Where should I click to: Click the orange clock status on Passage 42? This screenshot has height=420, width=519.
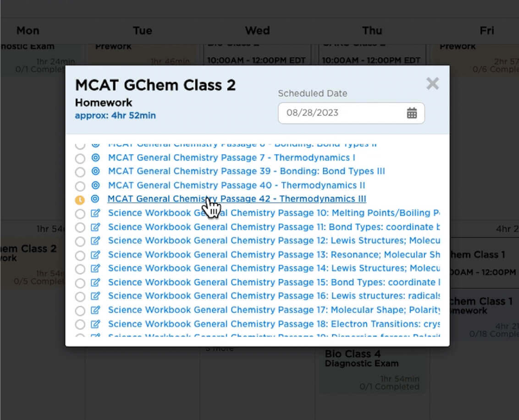pyautogui.click(x=80, y=200)
